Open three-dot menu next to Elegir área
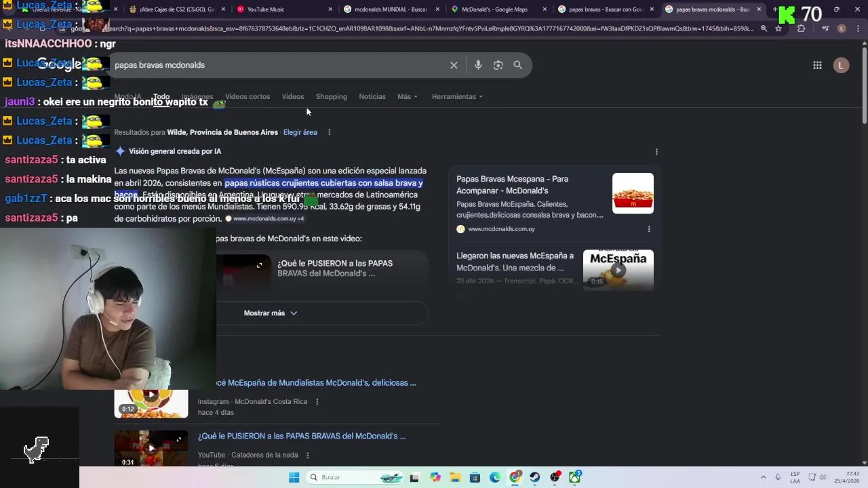The height and width of the screenshot is (488, 868). pos(329,132)
